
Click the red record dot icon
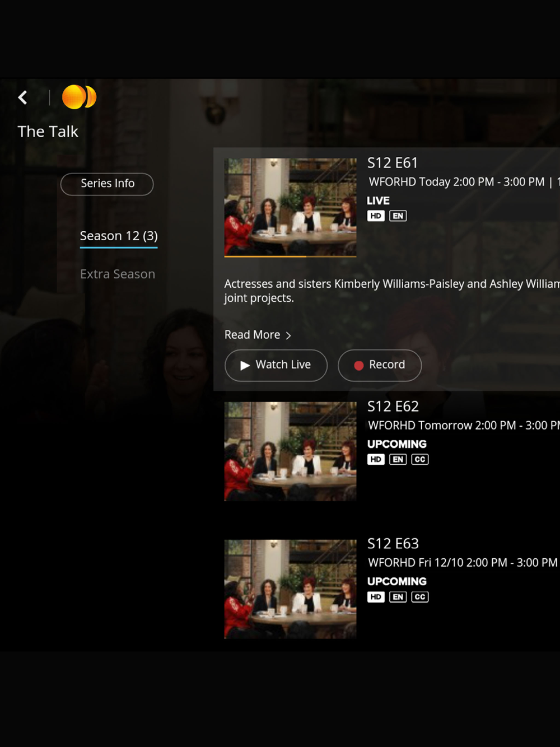tap(359, 366)
